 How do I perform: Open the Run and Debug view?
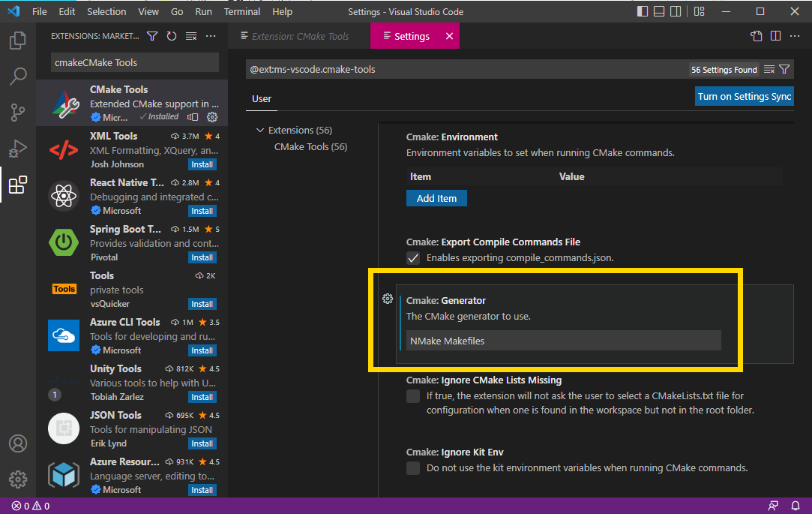(17, 149)
